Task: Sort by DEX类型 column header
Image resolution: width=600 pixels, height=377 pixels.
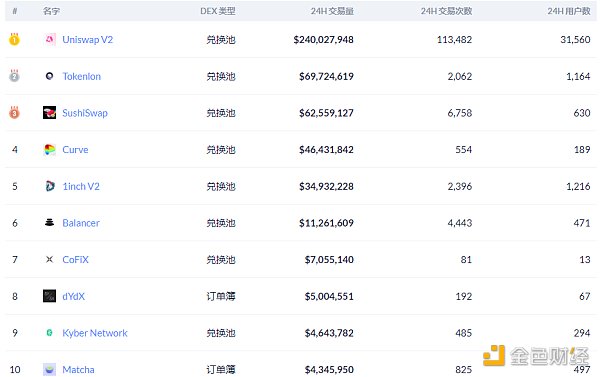Action: (x=218, y=11)
